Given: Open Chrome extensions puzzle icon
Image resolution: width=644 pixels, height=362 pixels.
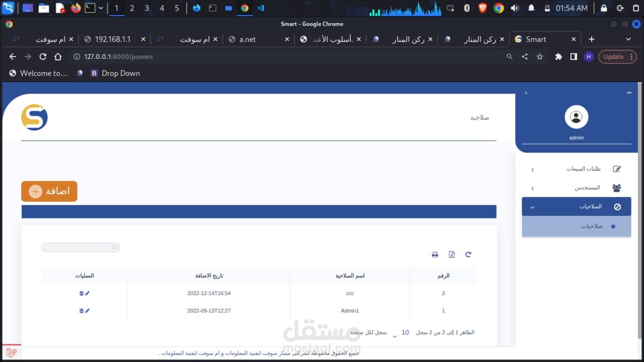Looking at the screenshot, I should pyautogui.click(x=558, y=57).
